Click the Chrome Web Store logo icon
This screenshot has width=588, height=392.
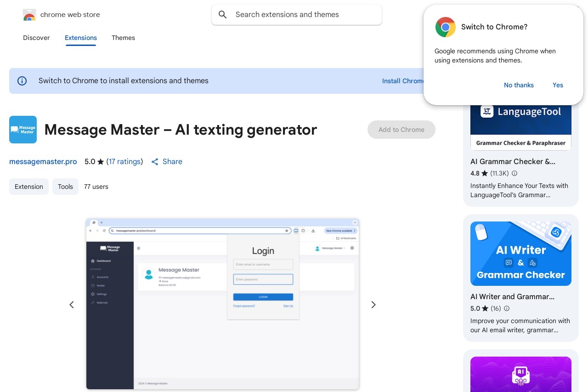[x=29, y=15]
